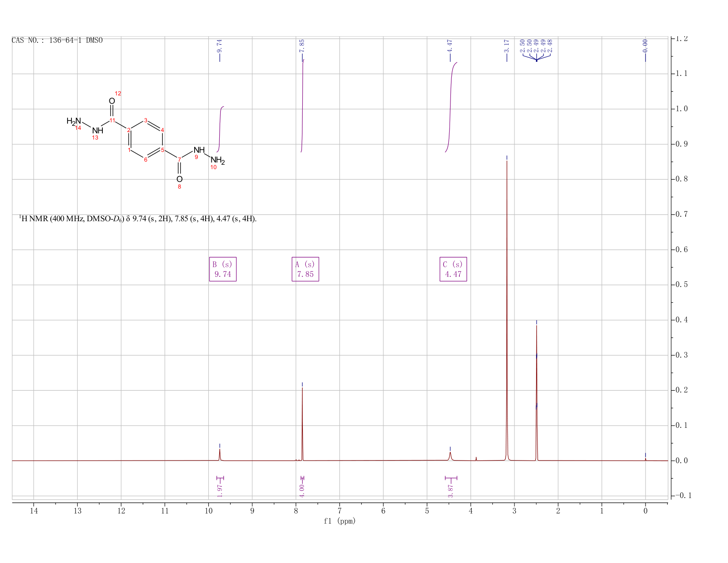This screenshot has height=563, width=728.
Task: Click carbon atom label 7 in structure
Action: tap(179, 159)
